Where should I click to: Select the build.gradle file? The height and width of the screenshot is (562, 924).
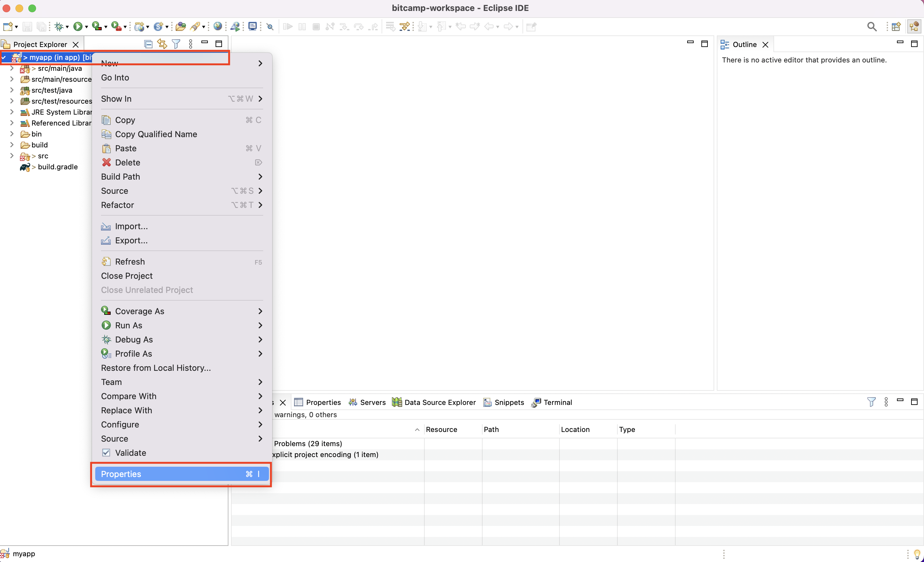pos(58,167)
